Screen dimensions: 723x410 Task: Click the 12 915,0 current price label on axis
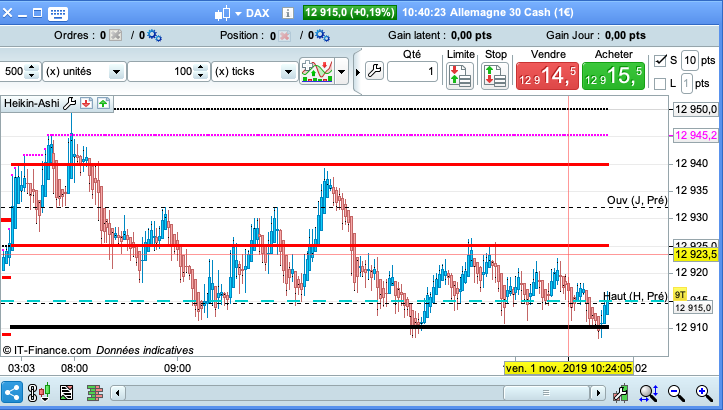[x=693, y=308]
